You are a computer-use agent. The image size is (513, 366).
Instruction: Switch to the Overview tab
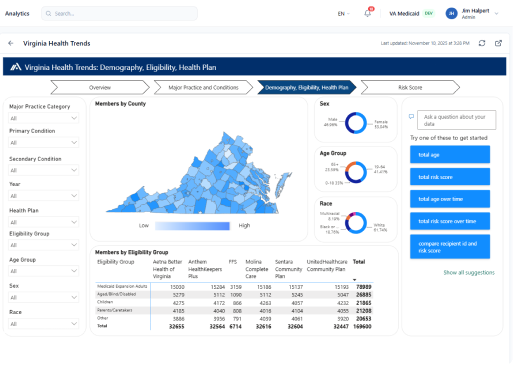coord(100,87)
